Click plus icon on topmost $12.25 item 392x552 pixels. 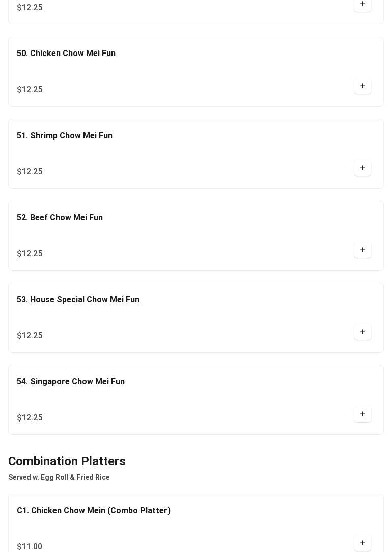362,4
